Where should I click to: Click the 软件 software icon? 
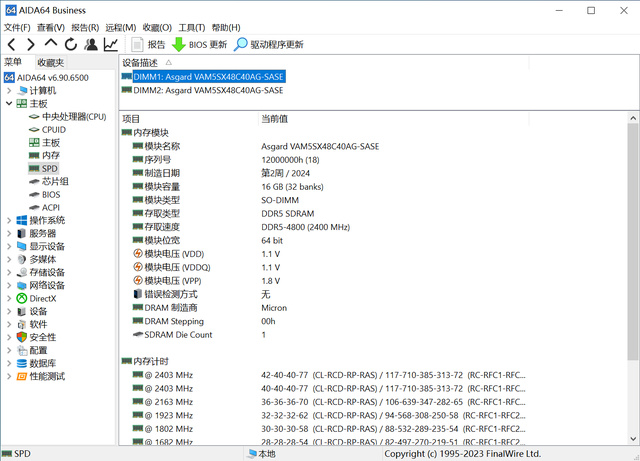[22, 325]
